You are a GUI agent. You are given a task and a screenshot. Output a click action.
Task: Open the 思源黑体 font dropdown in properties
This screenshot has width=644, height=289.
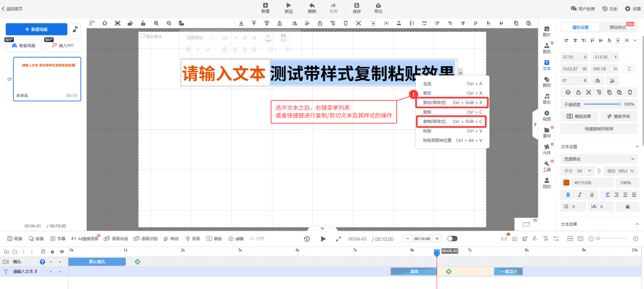(599, 159)
